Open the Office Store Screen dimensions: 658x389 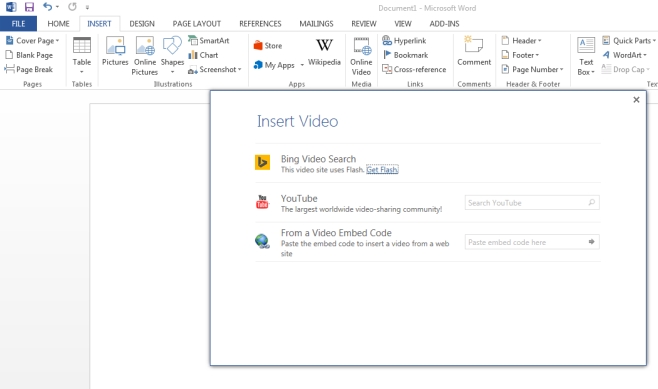[x=268, y=46]
